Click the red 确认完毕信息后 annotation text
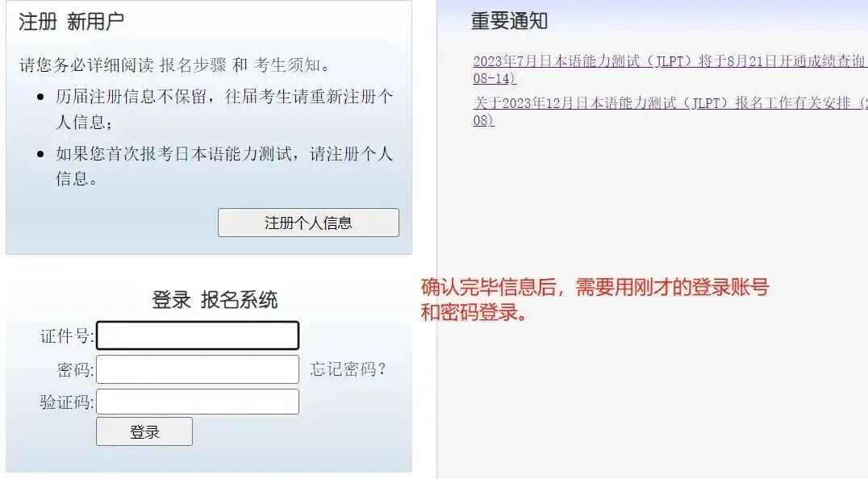The image size is (868, 479). [595, 300]
